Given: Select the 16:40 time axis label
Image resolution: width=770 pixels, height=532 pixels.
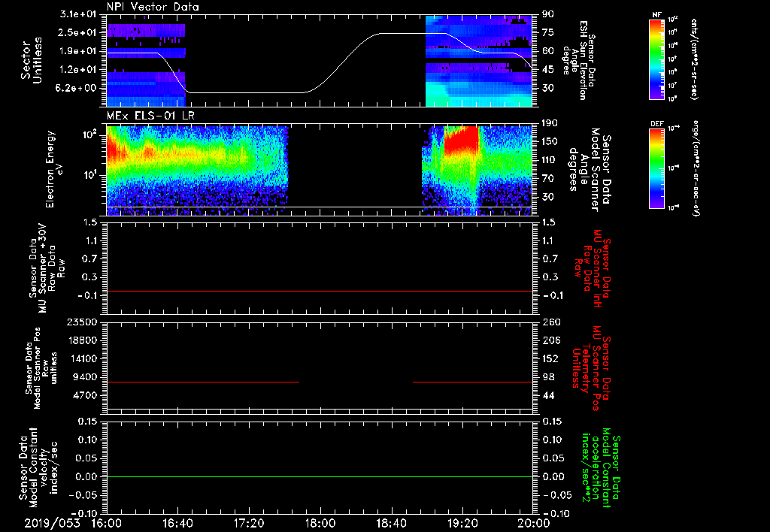Looking at the screenshot, I should (x=177, y=523).
